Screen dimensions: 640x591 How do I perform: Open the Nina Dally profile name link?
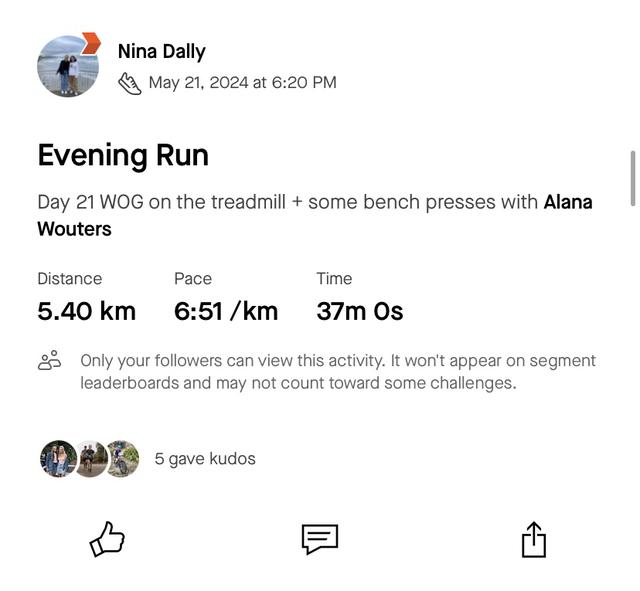coord(161,51)
